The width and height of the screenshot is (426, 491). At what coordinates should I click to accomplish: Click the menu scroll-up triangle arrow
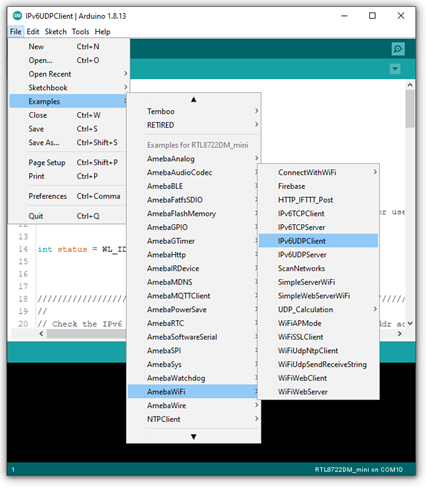[193, 99]
